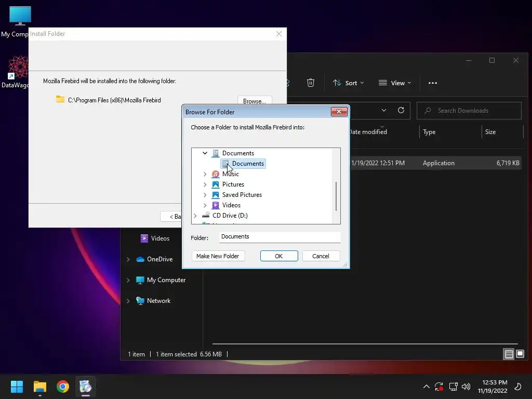Viewport: 532px width, 399px height.
Task: Click the volume speaker icon in tray
Action: point(466,387)
